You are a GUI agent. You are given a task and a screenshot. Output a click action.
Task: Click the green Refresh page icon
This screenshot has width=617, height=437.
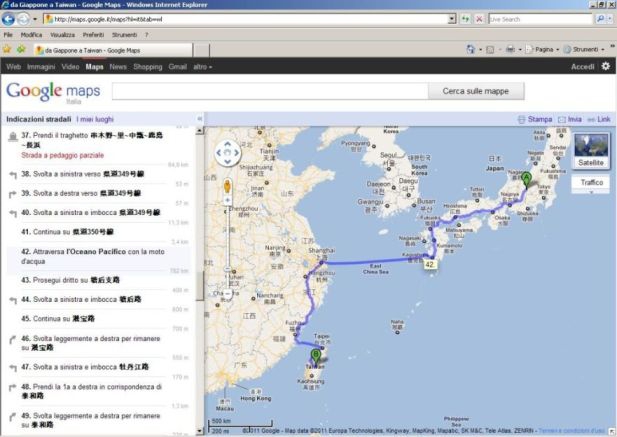[466, 19]
